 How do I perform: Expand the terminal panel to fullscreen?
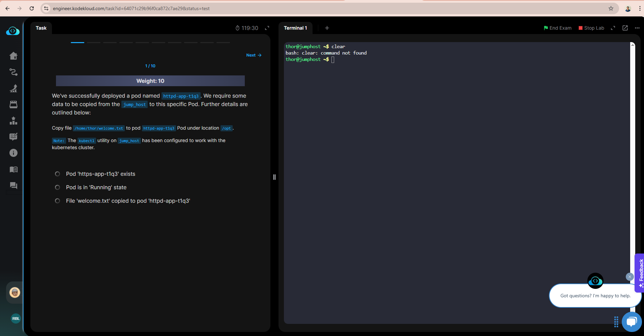pos(613,28)
